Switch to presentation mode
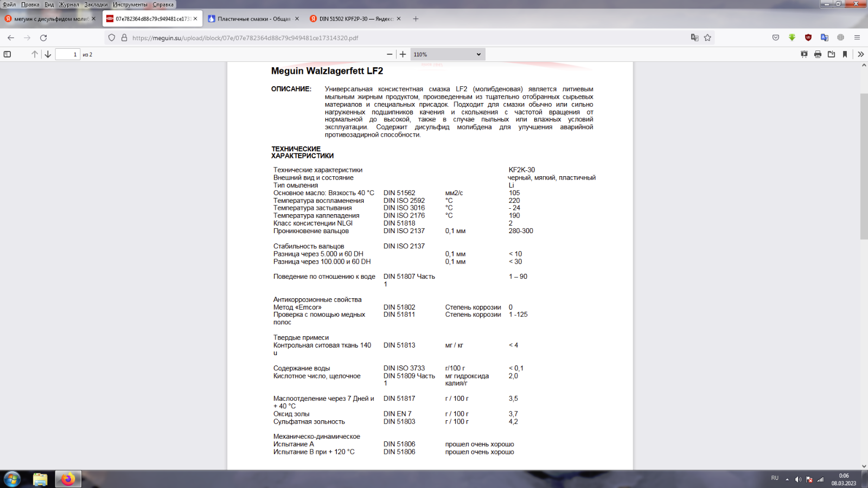Screen dimensions: 868x488 [x=804, y=54]
